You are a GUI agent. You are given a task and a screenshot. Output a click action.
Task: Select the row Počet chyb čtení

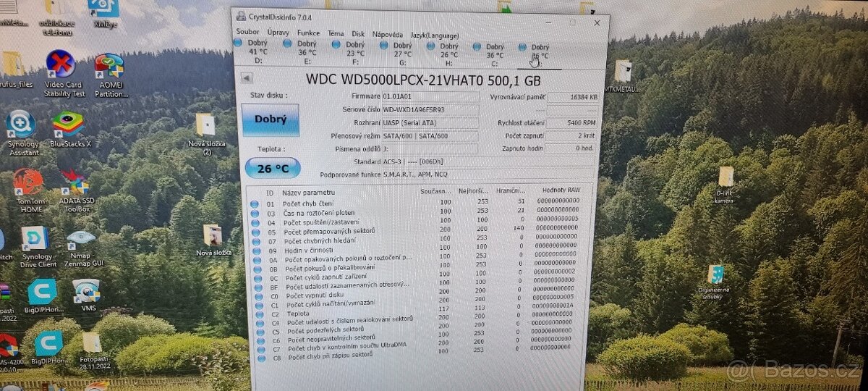[x=416, y=203]
